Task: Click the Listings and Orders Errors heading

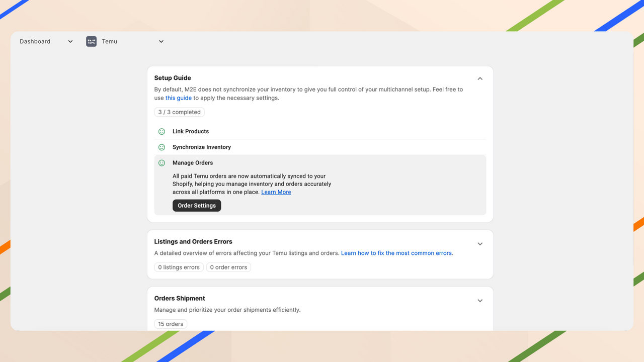Action: pyautogui.click(x=193, y=241)
